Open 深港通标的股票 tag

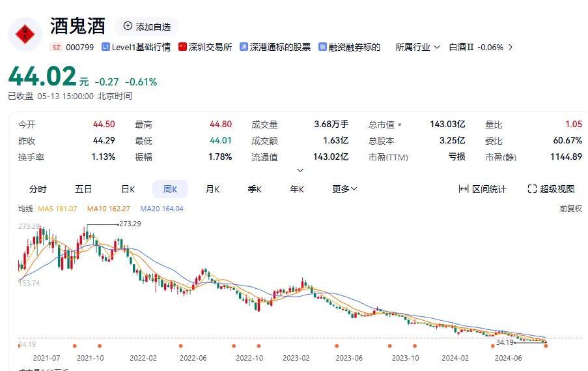point(280,48)
